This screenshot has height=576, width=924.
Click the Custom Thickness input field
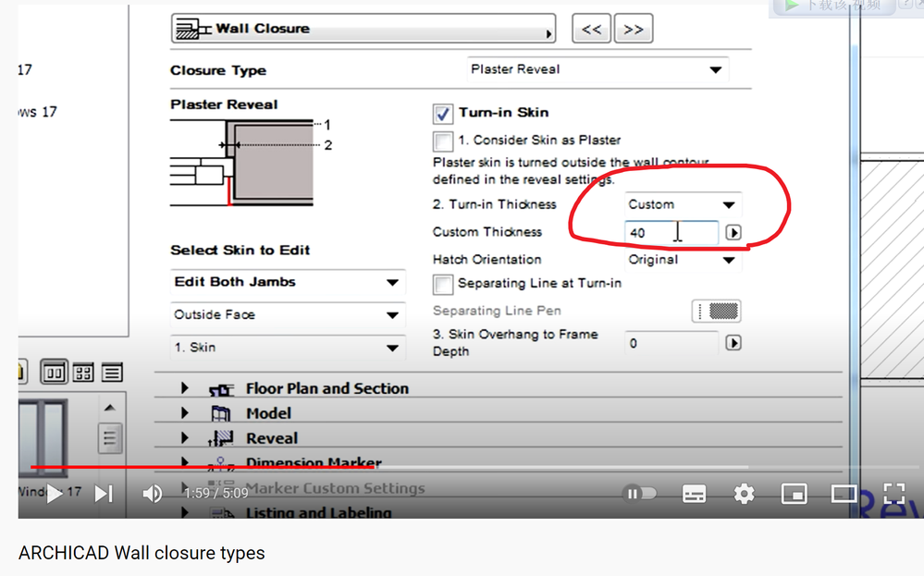tap(671, 233)
